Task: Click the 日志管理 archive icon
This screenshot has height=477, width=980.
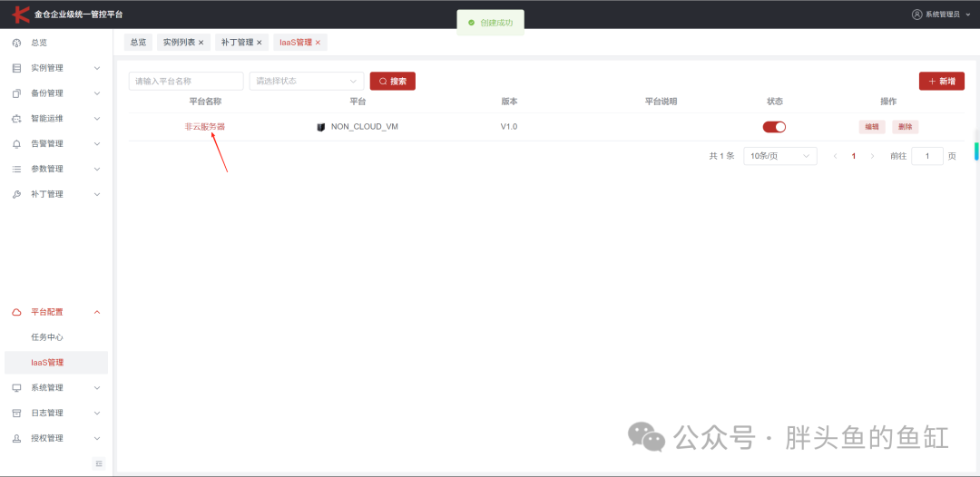Action: (17, 413)
